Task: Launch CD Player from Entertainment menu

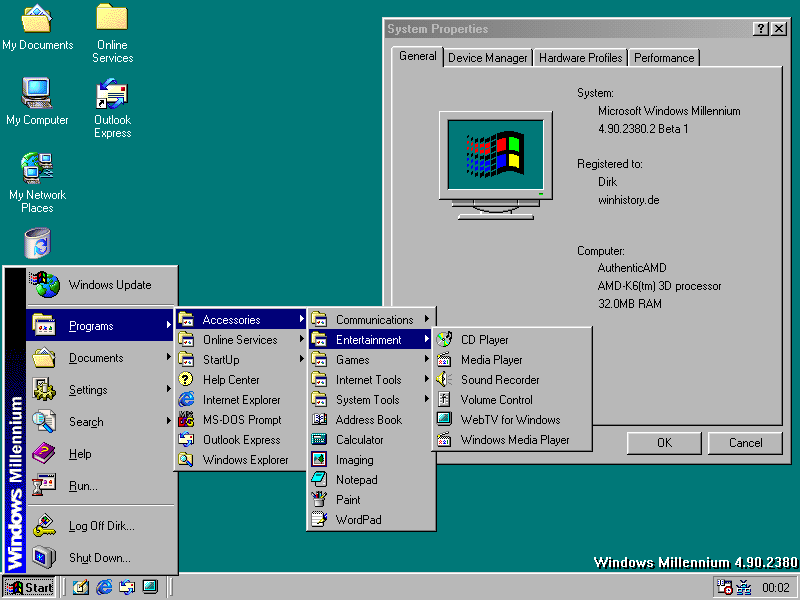Action: pyautogui.click(x=512, y=339)
